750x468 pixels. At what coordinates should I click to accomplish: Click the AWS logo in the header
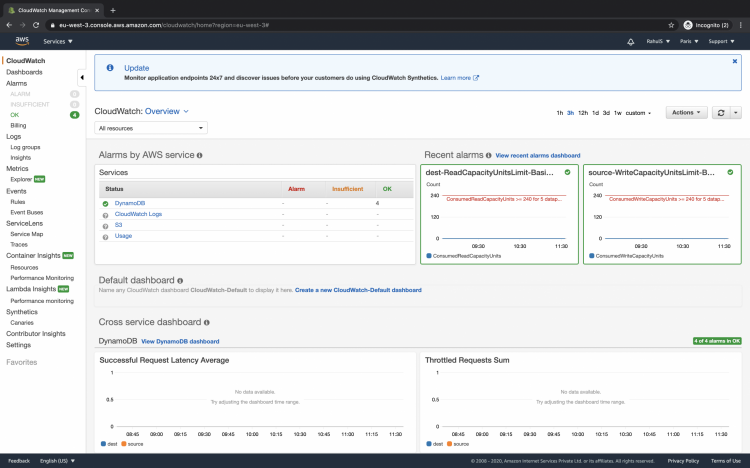click(x=22, y=41)
